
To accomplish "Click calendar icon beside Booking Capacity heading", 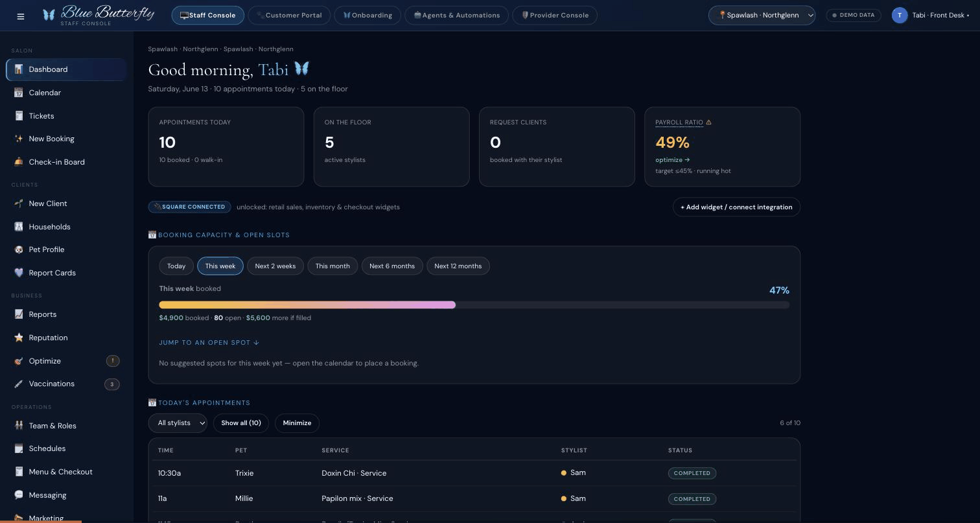I will [152, 235].
